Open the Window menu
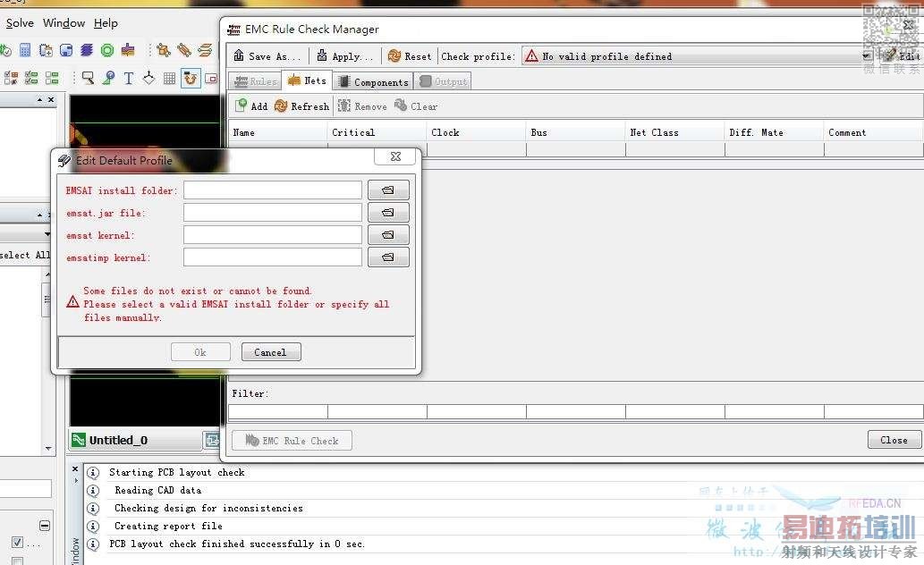Image resolution: width=924 pixels, height=565 pixels. 64,23
